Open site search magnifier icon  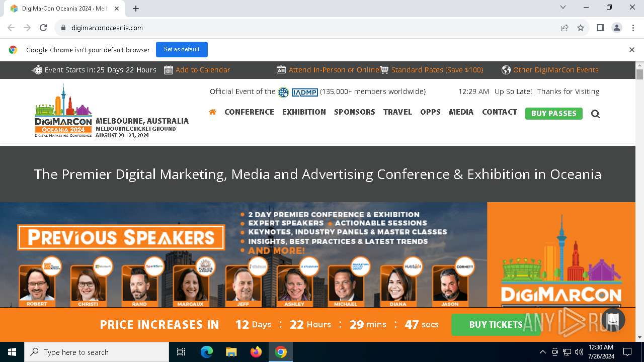coord(595,114)
